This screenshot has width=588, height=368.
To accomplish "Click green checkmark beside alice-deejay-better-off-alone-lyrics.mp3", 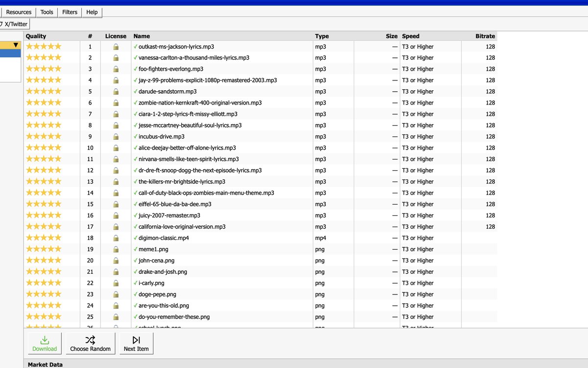I will (135, 148).
